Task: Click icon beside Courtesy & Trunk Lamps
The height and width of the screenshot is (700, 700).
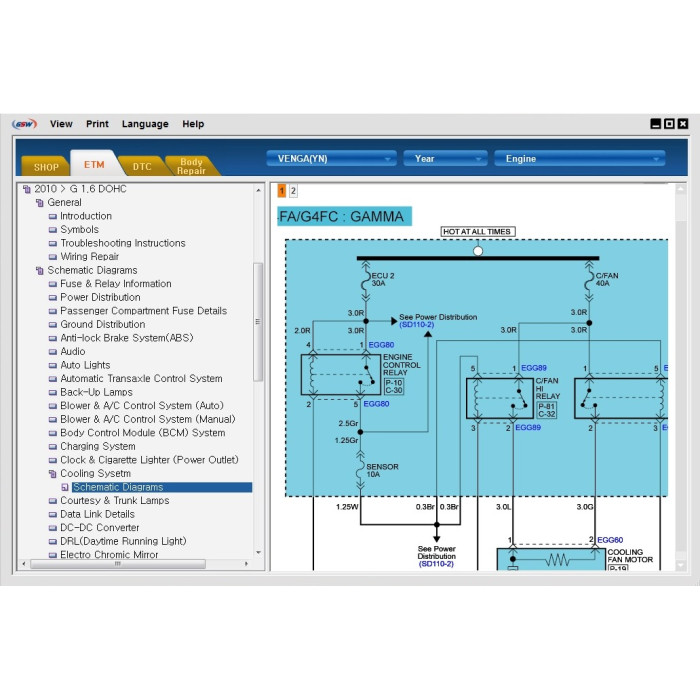Action: 53,501
